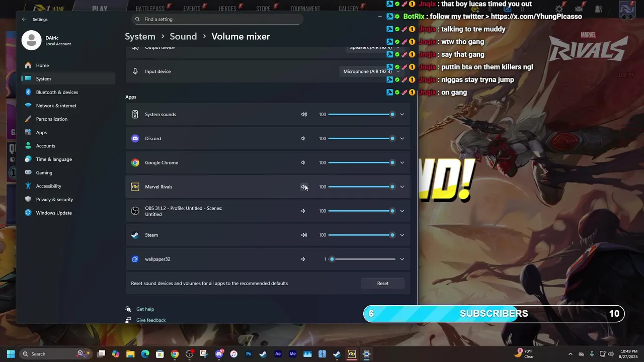Adjust System sounds volume slider
Screen dimensions: 644x362
coord(362,114)
